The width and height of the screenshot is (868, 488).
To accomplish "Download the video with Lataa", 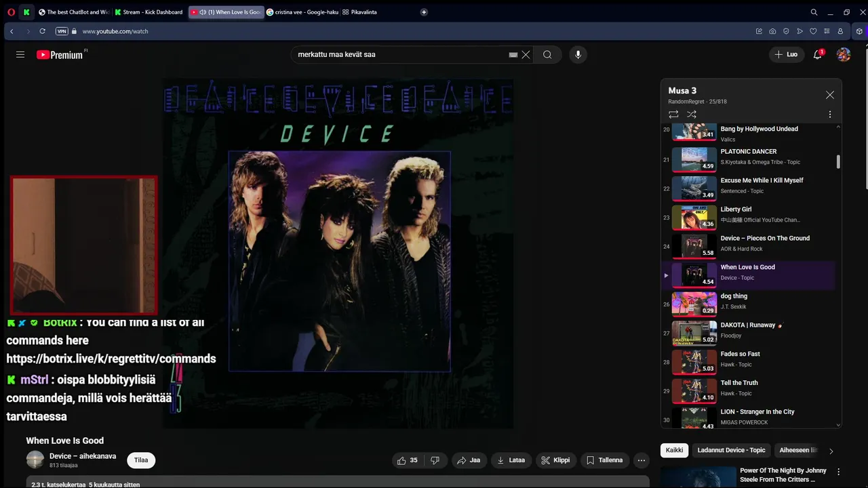I will coord(511,460).
